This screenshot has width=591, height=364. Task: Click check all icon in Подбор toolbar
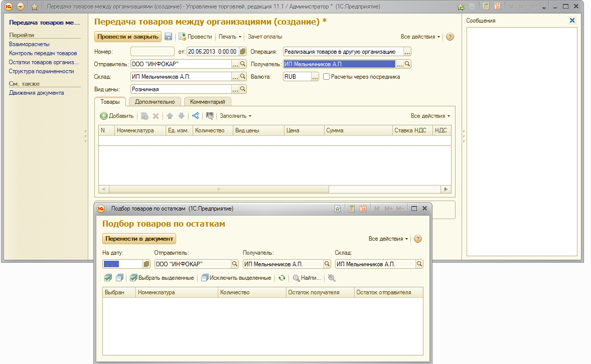coord(108,278)
